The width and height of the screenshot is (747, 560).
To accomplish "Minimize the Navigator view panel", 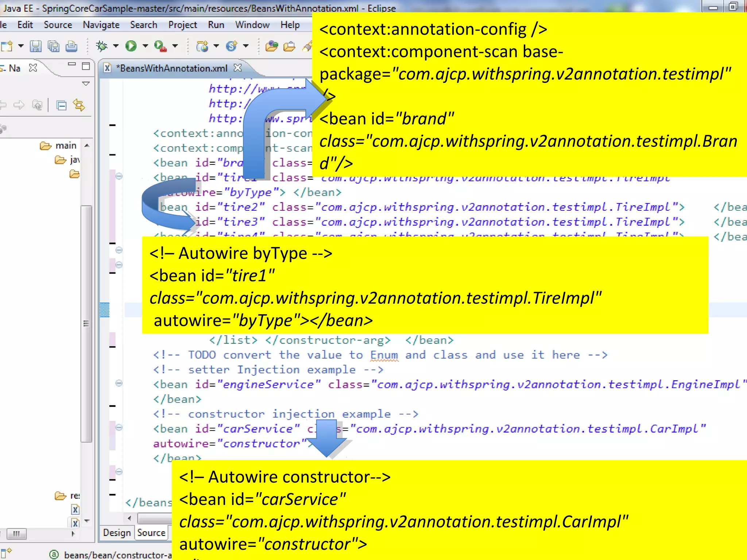I will (72, 65).
